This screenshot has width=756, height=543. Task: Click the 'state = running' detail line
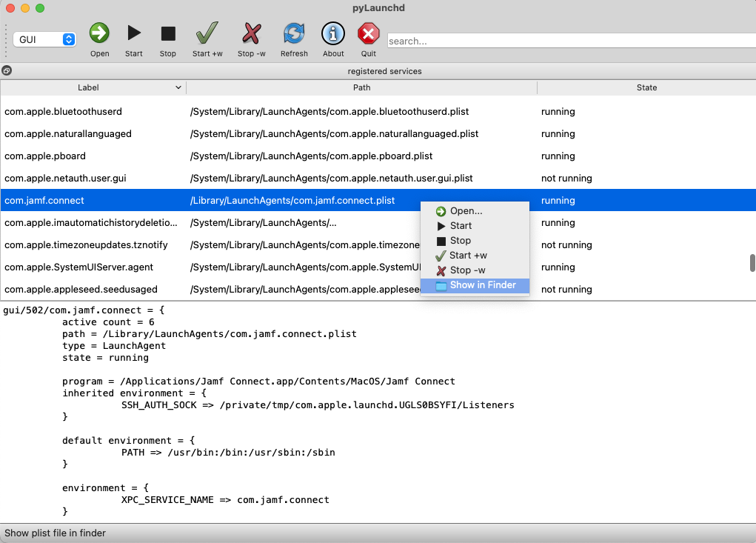pos(105,357)
